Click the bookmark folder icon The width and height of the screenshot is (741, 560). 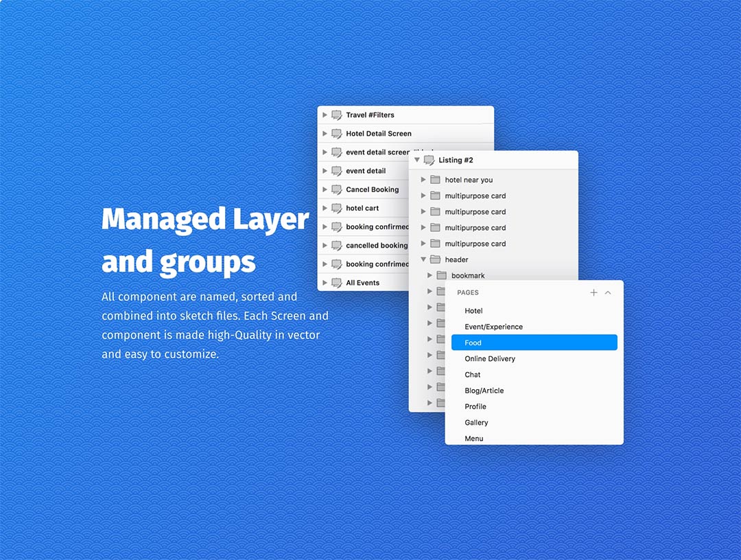pyautogui.click(x=441, y=275)
